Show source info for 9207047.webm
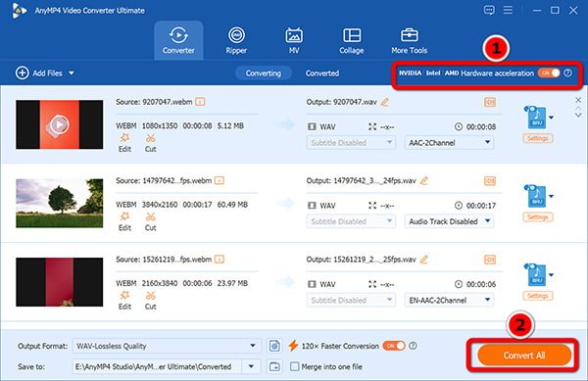Screen dimensions: 588x381 coord(200,102)
